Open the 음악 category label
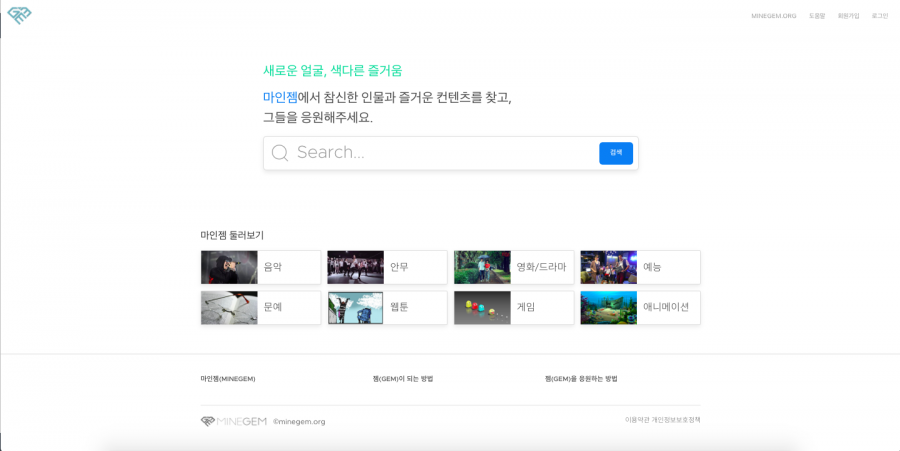 coord(273,267)
